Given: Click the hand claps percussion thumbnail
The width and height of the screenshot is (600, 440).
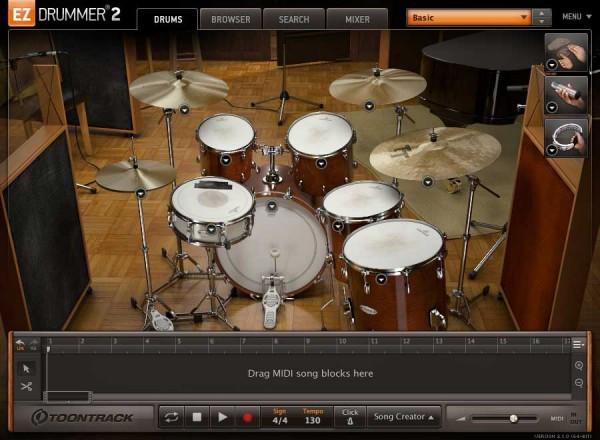Looking at the screenshot, I should tap(566, 52).
